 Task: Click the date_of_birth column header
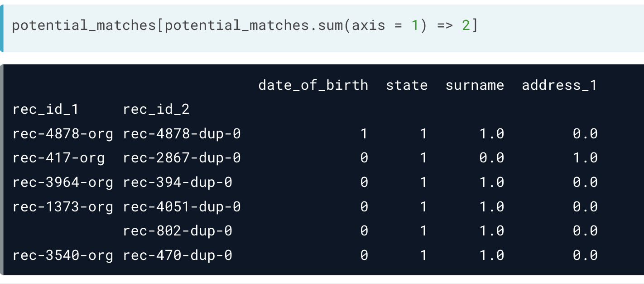pyautogui.click(x=313, y=85)
